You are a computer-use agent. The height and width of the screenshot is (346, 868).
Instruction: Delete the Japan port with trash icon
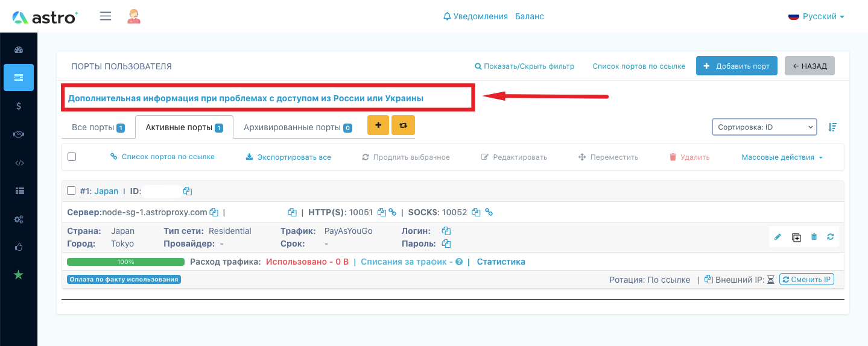[814, 237]
